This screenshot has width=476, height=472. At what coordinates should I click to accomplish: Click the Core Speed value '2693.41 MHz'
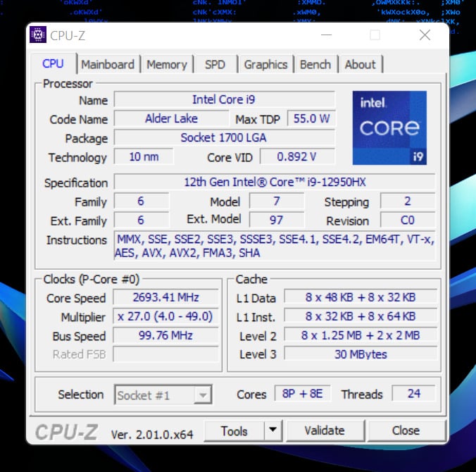[166, 297]
